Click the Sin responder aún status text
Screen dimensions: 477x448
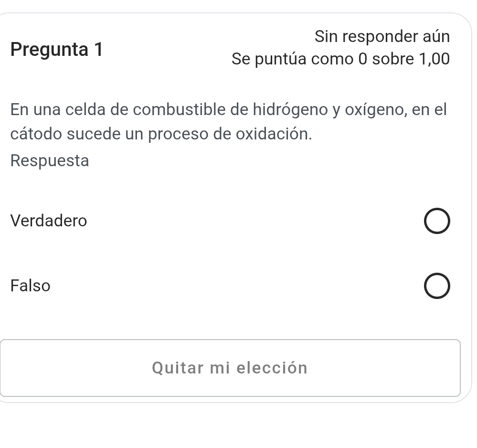point(382,36)
